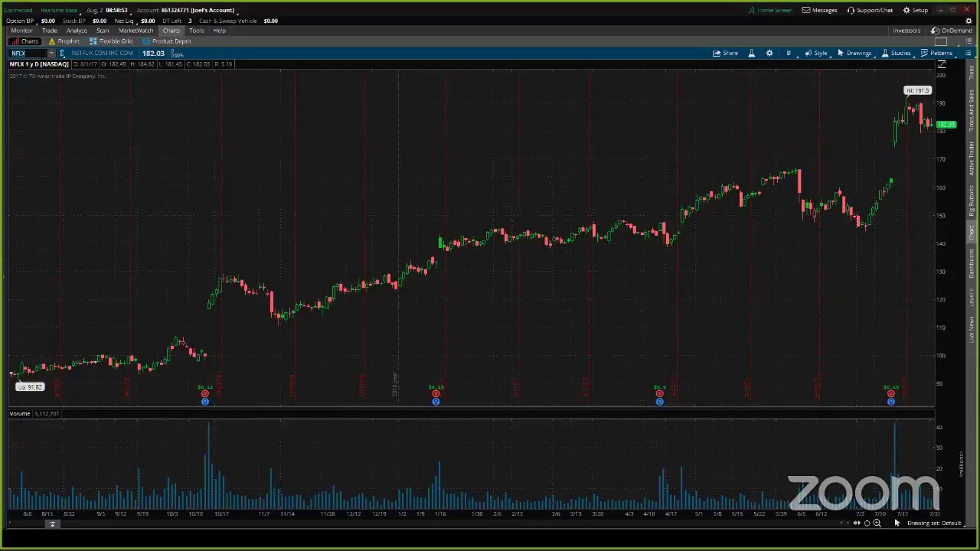Select the pointer drawing tool icon
980x551 pixels.
pos(897,523)
